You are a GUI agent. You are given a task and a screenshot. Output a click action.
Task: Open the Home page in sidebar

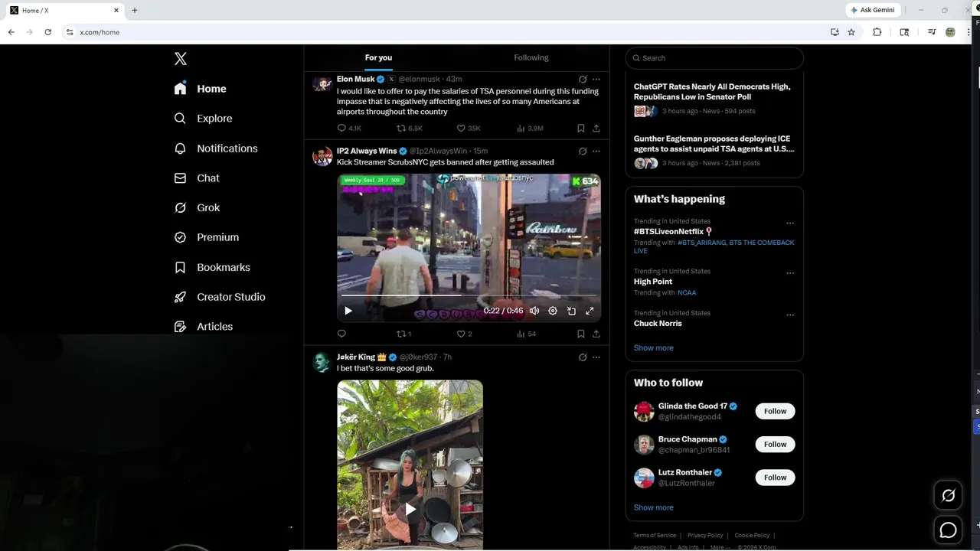(x=200, y=89)
